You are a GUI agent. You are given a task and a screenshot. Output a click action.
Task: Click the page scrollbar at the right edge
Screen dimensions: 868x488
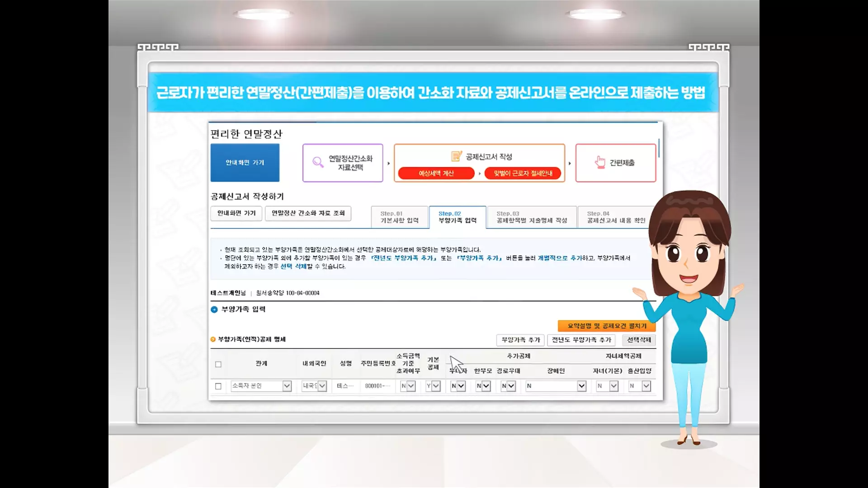(659, 148)
